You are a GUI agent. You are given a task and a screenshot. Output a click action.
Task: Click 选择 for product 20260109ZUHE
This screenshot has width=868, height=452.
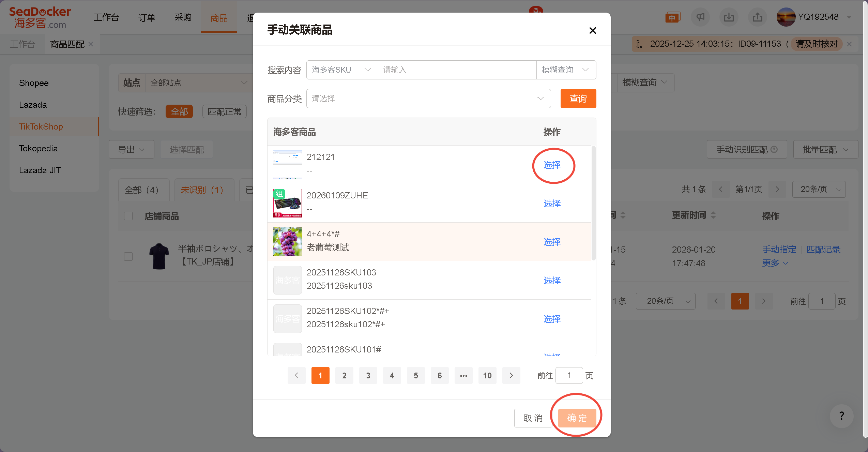pyautogui.click(x=552, y=204)
